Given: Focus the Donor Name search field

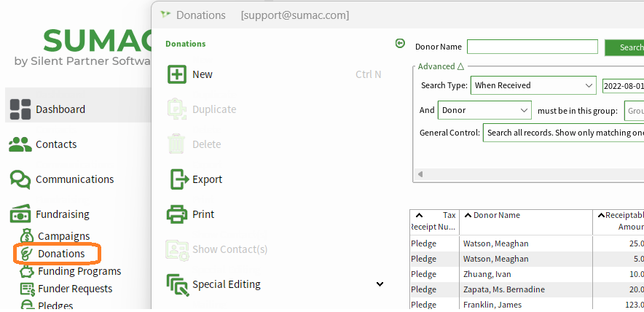Looking at the screenshot, I should (x=533, y=47).
